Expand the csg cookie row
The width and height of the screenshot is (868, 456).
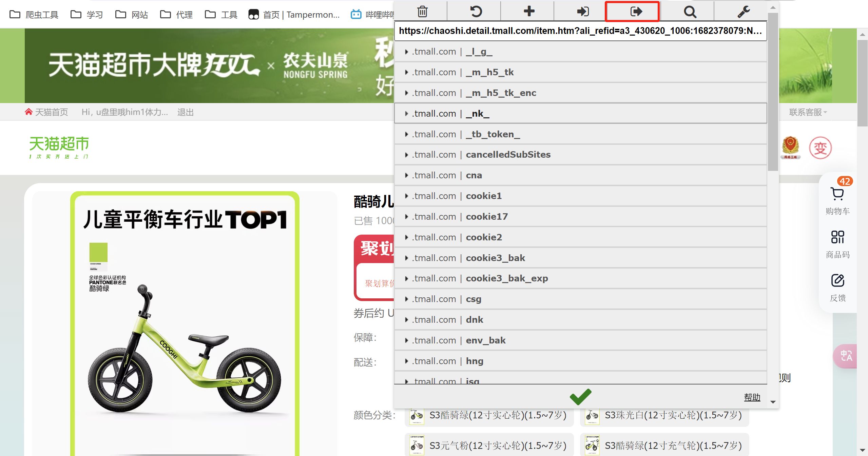pyautogui.click(x=580, y=299)
